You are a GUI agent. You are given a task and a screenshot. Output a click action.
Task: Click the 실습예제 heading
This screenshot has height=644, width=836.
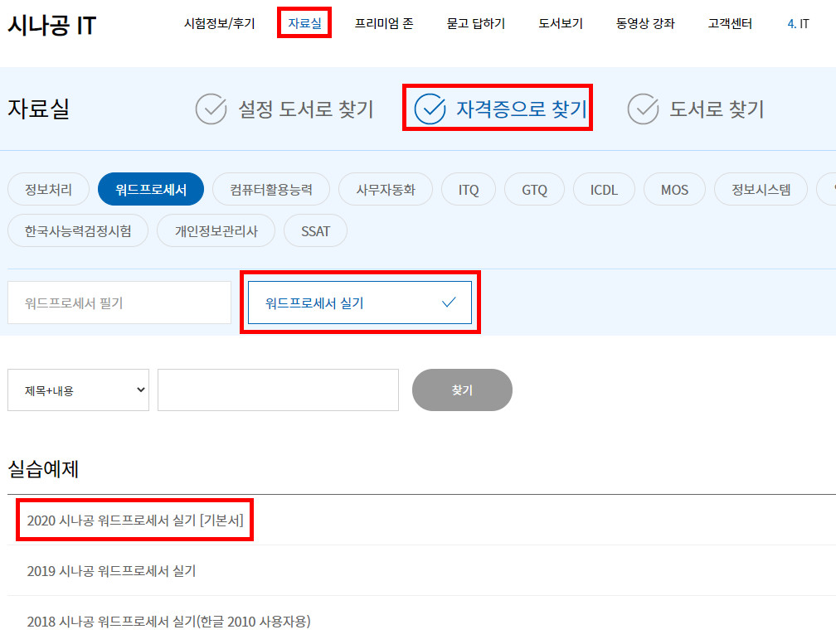click(43, 469)
